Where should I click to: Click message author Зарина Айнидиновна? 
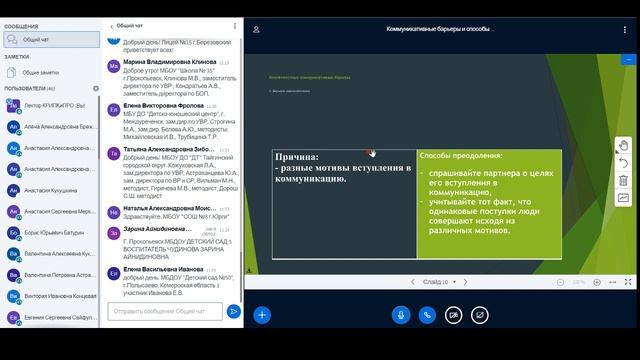[157, 229]
